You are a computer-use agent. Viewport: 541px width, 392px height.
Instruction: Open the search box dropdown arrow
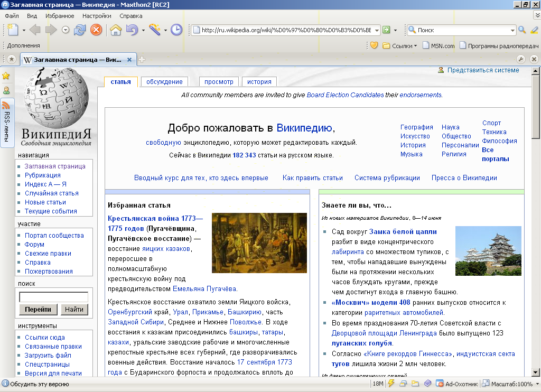[x=512, y=30]
